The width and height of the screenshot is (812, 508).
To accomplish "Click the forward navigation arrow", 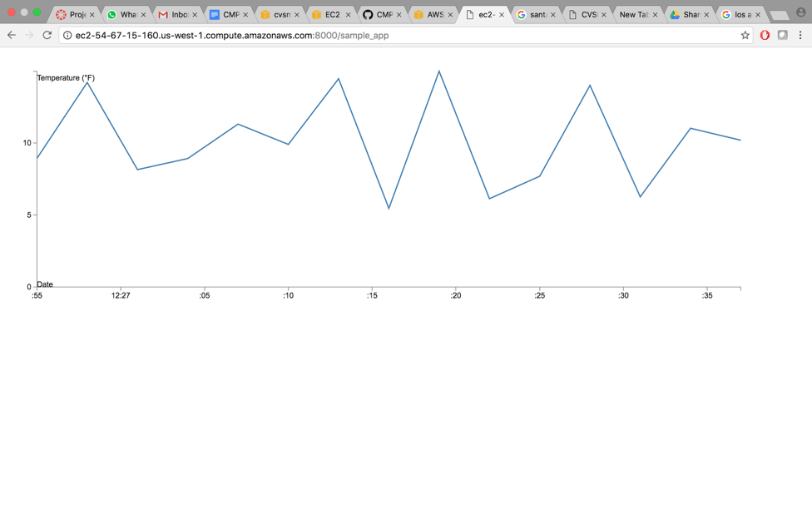I will 29,35.
